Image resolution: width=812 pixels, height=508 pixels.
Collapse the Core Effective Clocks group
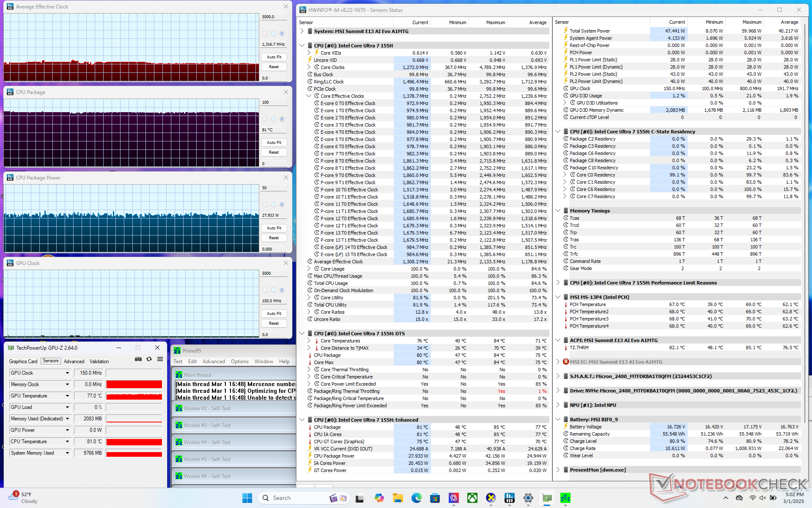[309, 96]
